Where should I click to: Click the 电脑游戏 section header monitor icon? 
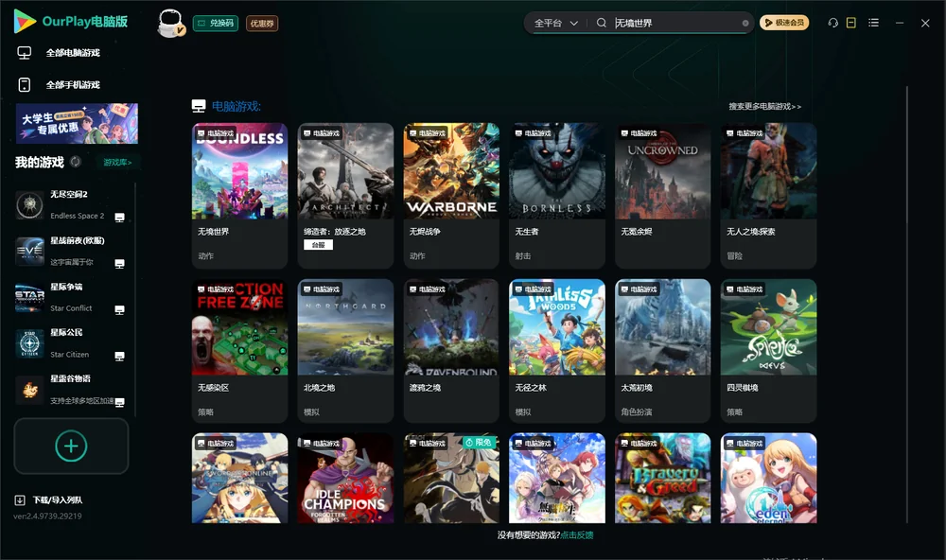pos(199,106)
